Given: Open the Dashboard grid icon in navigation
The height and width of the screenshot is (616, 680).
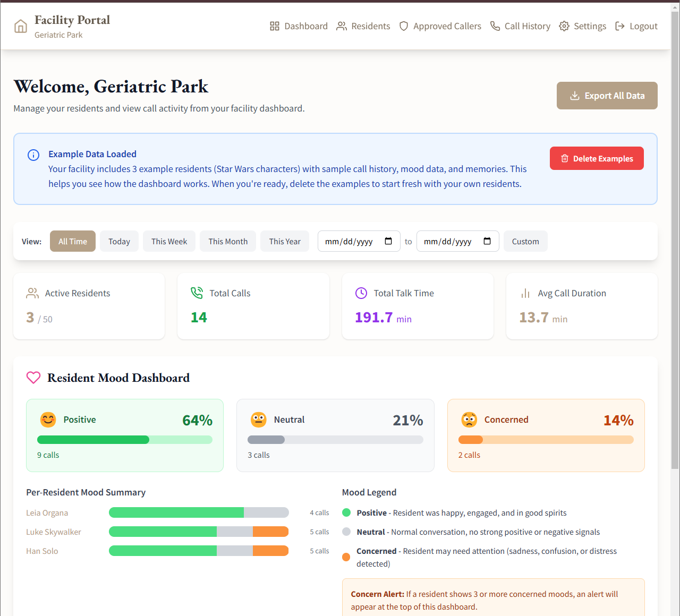Looking at the screenshot, I should (x=275, y=25).
